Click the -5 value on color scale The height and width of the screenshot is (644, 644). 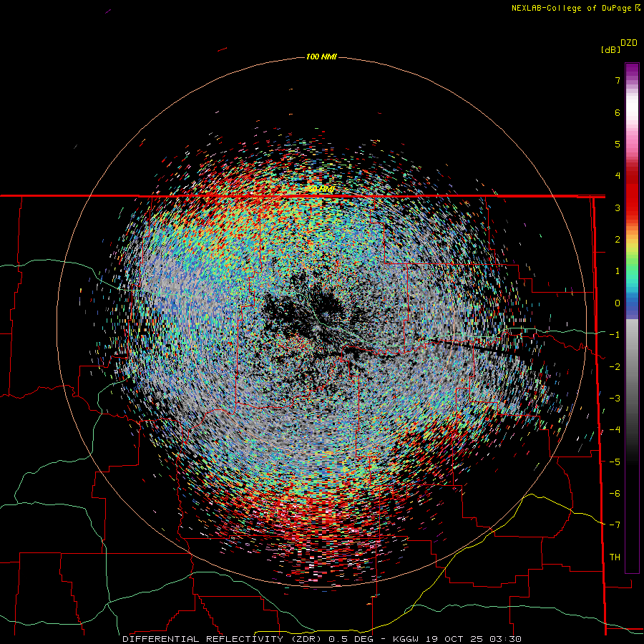(x=615, y=462)
